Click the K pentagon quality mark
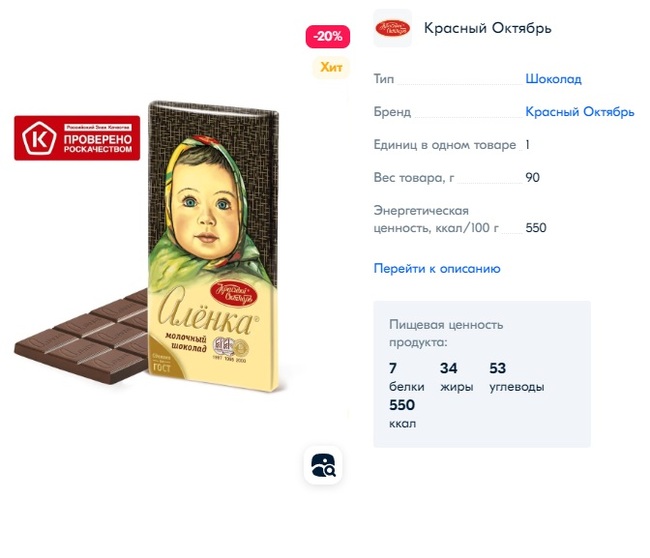650x558 pixels. 39,138
